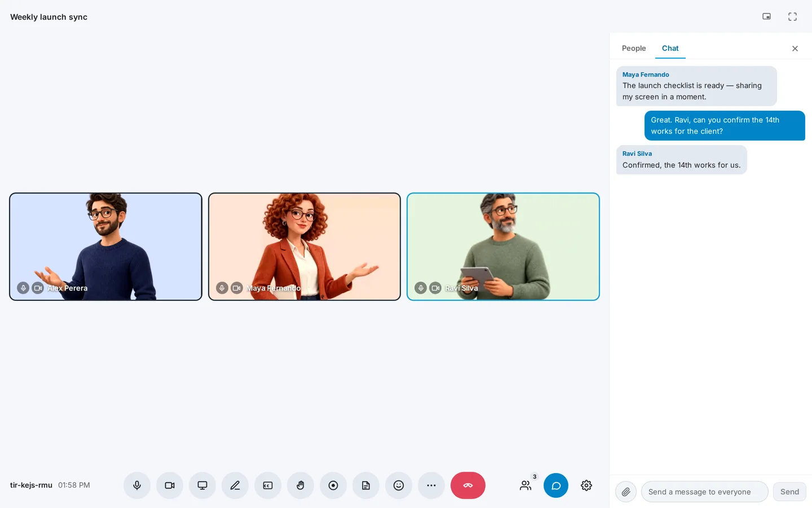Viewport: 812px width, 508px height.
Task: Click Maya Fernando's camera icon
Action: coord(237,288)
